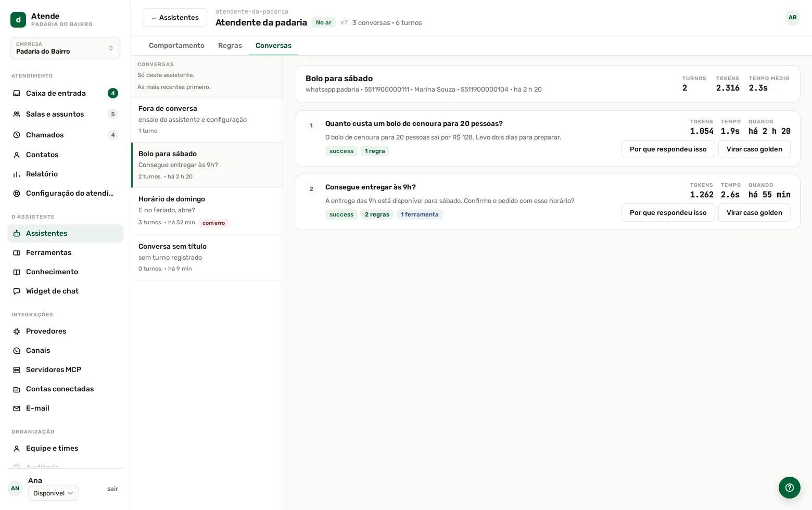
Task: Click the Salas e assuntos icon
Action: click(x=17, y=114)
